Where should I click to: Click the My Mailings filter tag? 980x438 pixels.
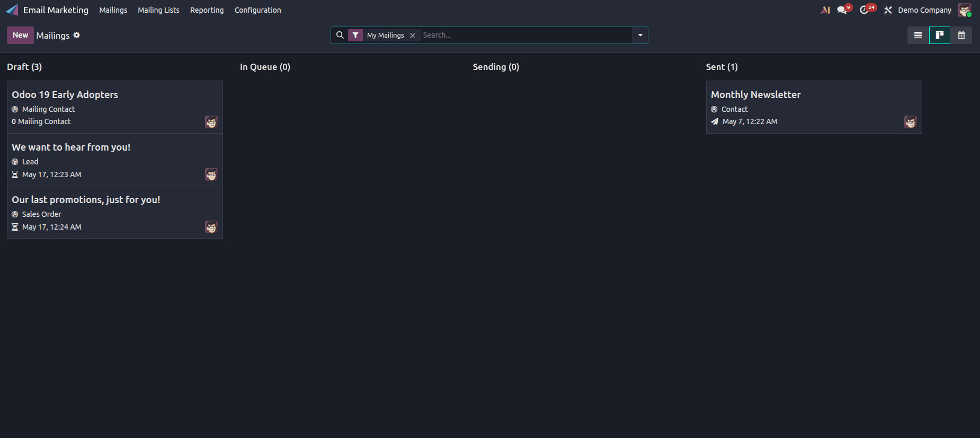[x=385, y=35]
